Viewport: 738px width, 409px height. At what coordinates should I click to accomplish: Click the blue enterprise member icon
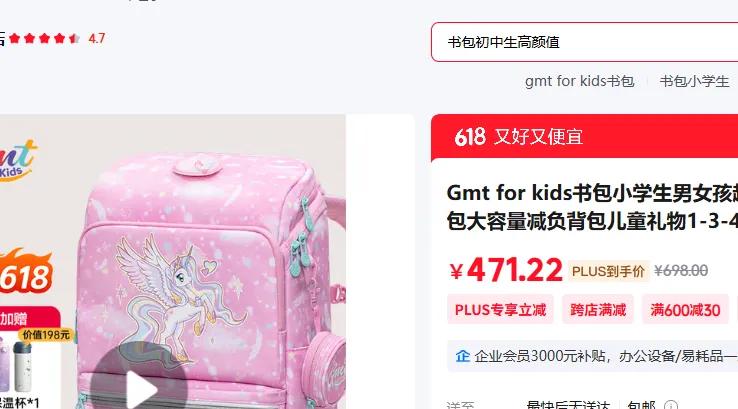(463, 356)
